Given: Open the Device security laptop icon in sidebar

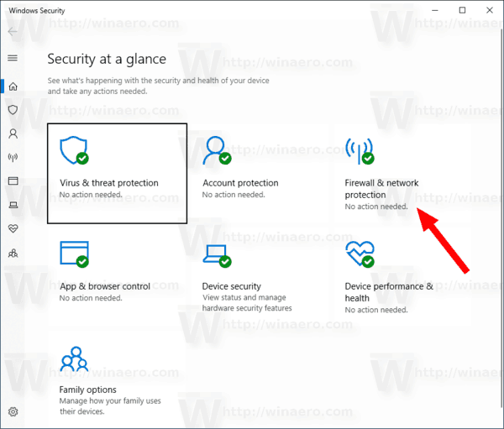Looking at the screenshot, I should pyautogui.click(x=13, y=205).
